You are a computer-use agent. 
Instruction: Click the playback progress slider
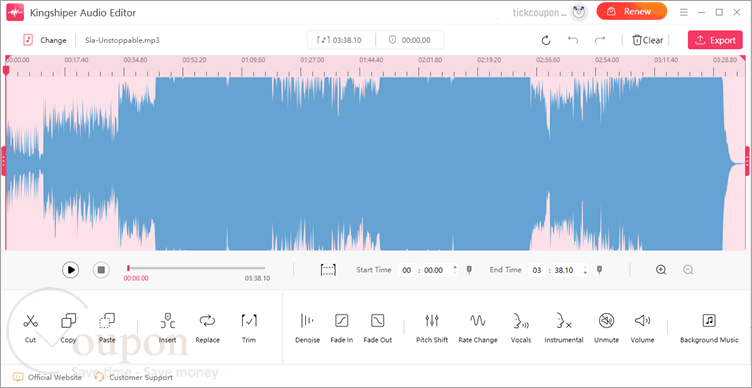point(196,268)
